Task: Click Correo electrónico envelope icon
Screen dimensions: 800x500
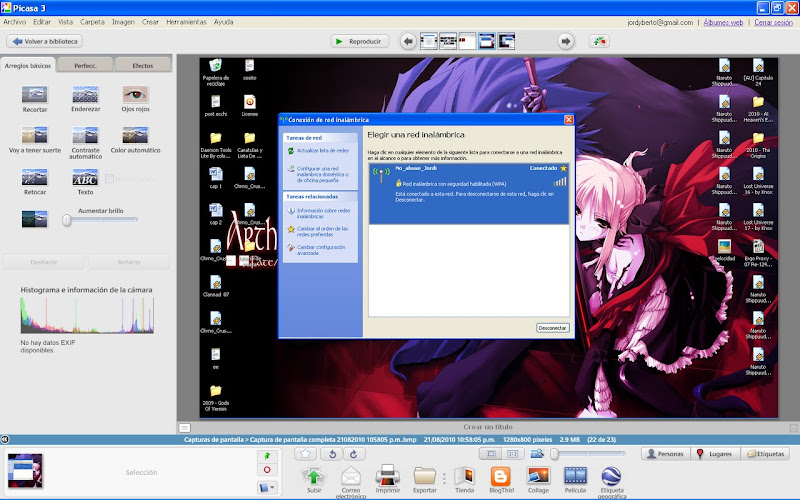Action: (351, 477)
